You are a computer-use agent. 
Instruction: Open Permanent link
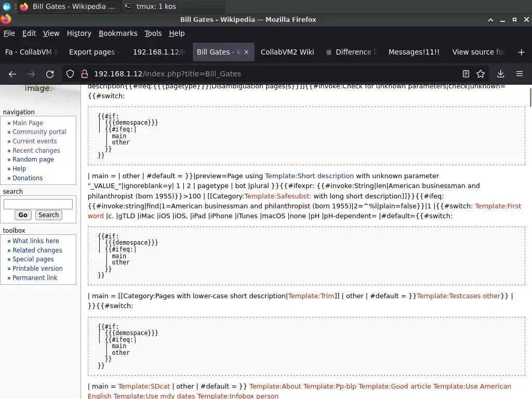point(35,277)
